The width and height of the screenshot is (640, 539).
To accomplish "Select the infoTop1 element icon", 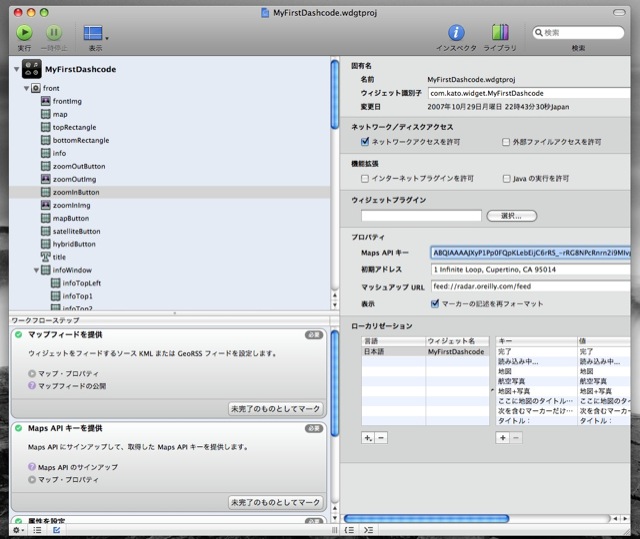I will (56, 296).
